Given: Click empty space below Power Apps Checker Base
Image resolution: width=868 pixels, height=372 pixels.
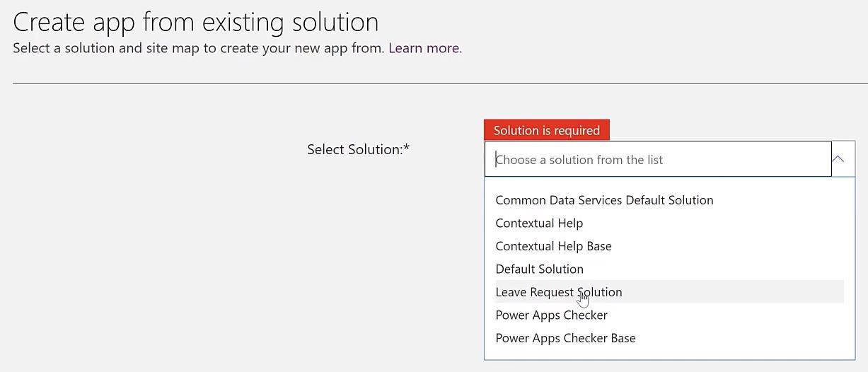Looking at the screenshot, I should pos(669,354).
